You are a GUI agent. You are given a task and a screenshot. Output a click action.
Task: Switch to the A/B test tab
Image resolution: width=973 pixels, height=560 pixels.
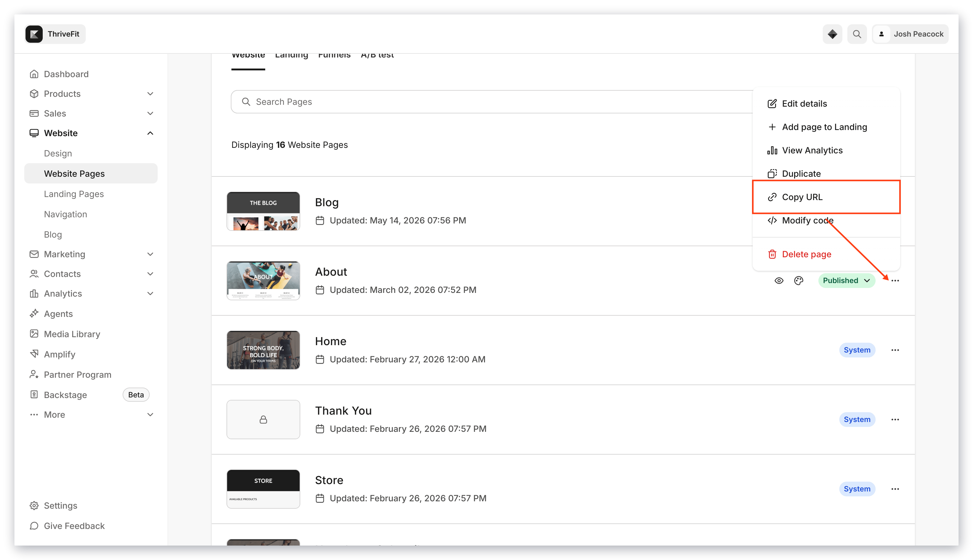point(377,56)
